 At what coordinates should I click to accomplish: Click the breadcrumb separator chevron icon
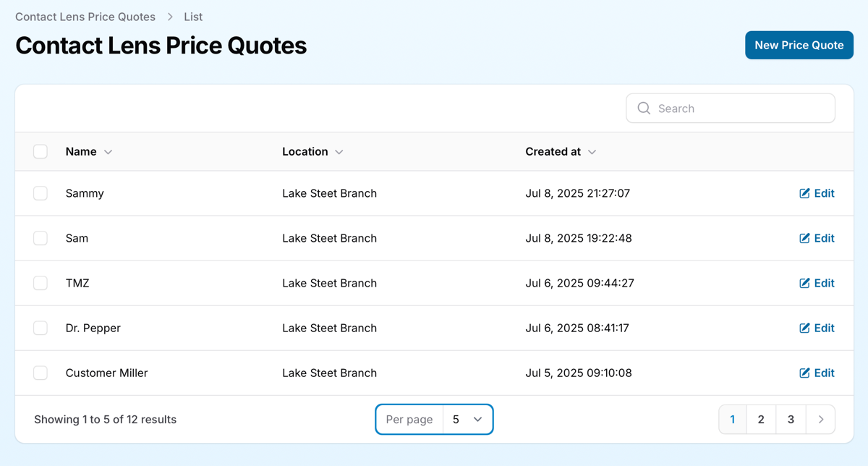tap(170, 17)
